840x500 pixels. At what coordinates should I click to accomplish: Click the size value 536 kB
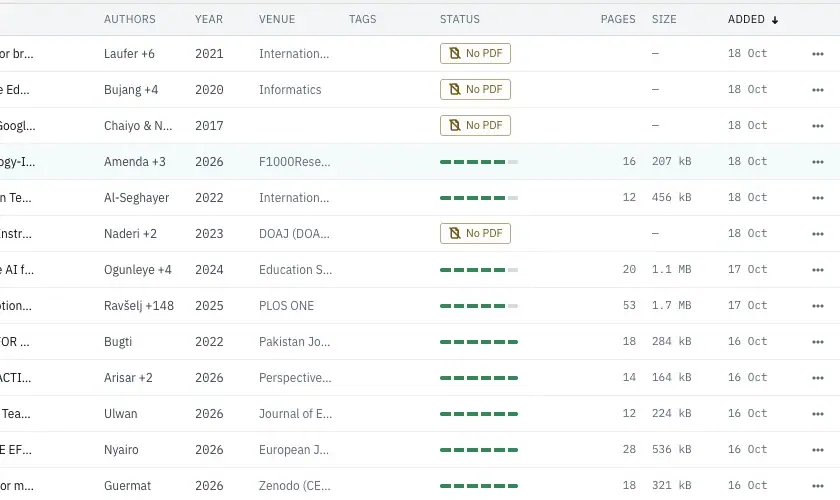coord(671,450)
